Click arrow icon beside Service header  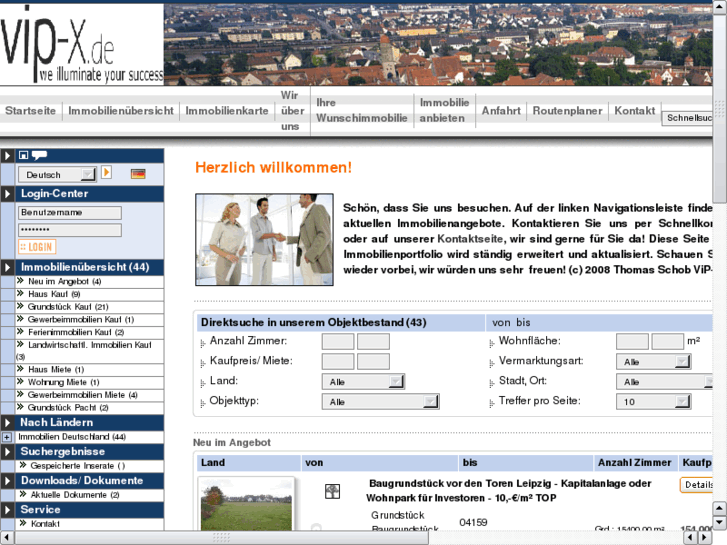[x=8, y=510]
